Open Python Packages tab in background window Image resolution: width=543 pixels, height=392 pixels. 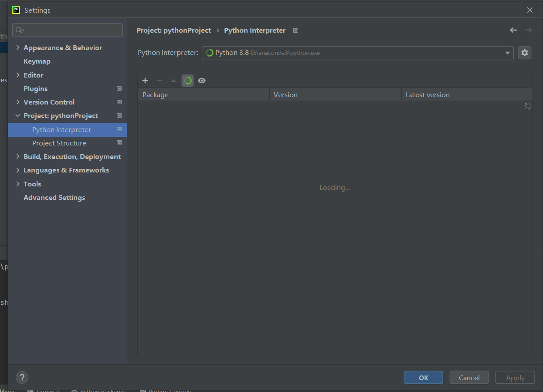coord(98,390)
